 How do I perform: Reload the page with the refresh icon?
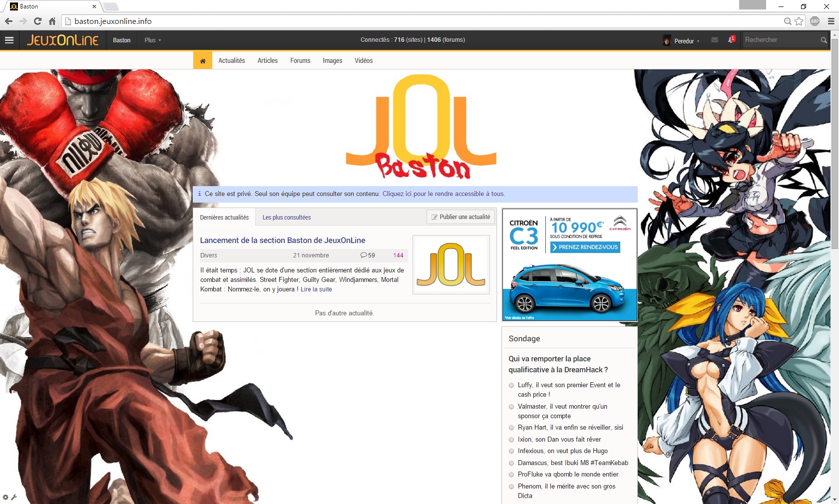(37, 21)
